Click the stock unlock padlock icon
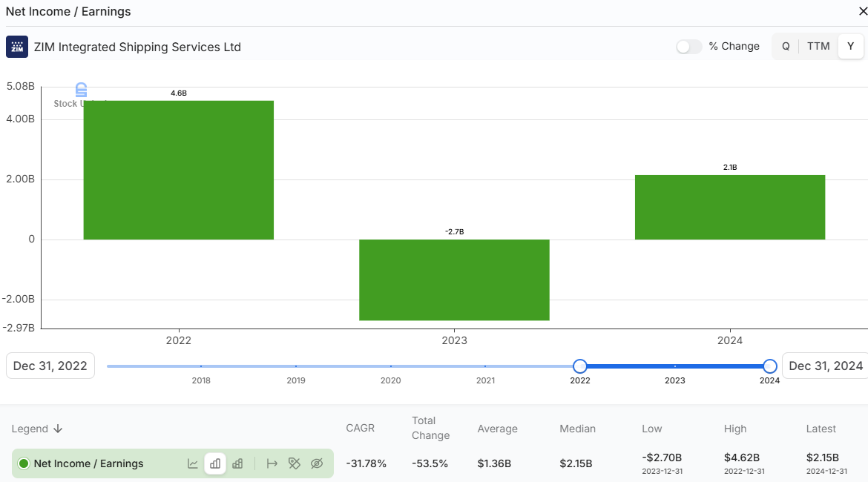The height and width of the screenshot is (482, 868). pos(80,90)
